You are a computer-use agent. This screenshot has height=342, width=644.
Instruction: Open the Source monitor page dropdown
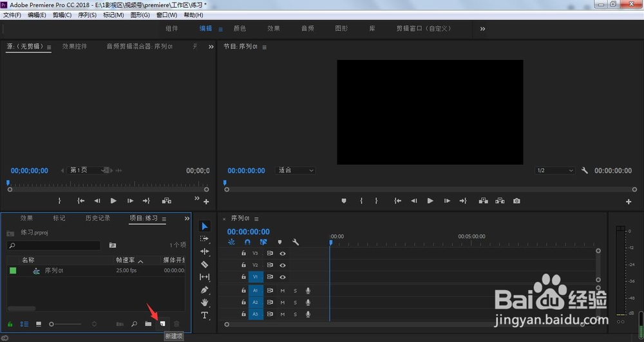(x=88, y=171)
